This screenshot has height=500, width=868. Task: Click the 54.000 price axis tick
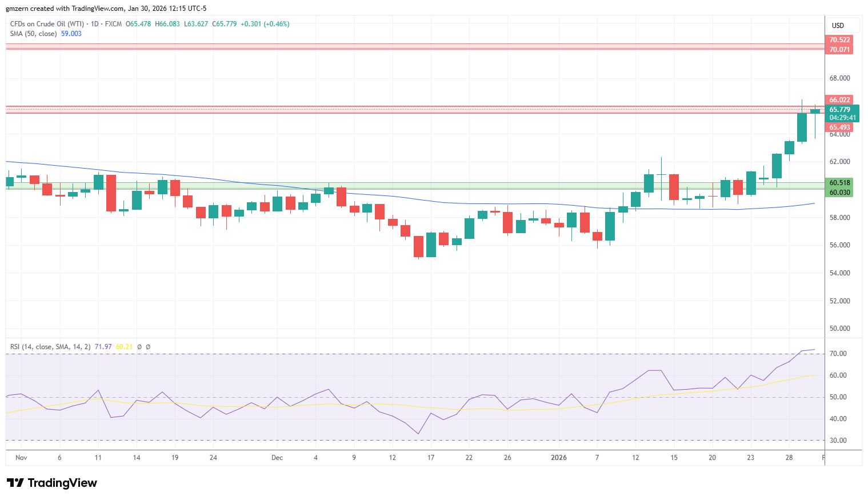pos(840,273)
